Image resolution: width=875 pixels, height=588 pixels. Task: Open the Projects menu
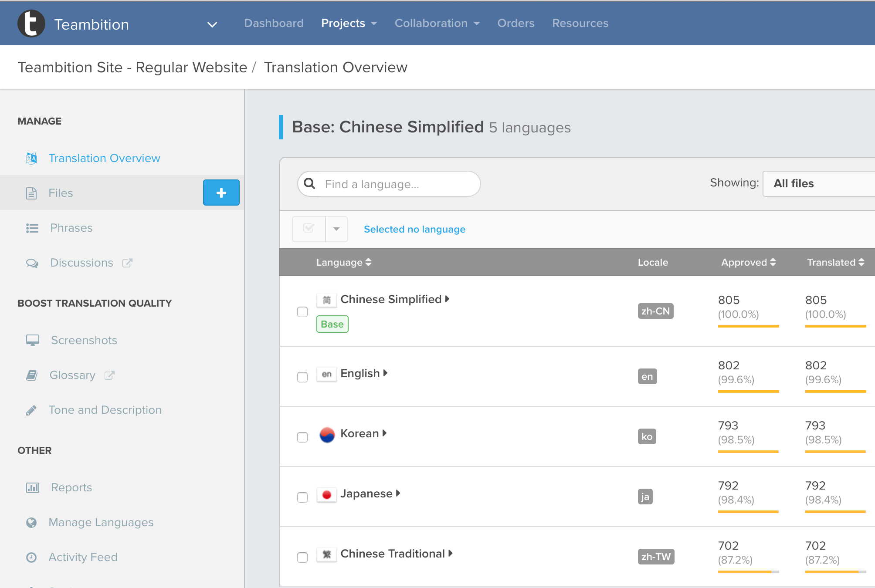tap(348, 23)
